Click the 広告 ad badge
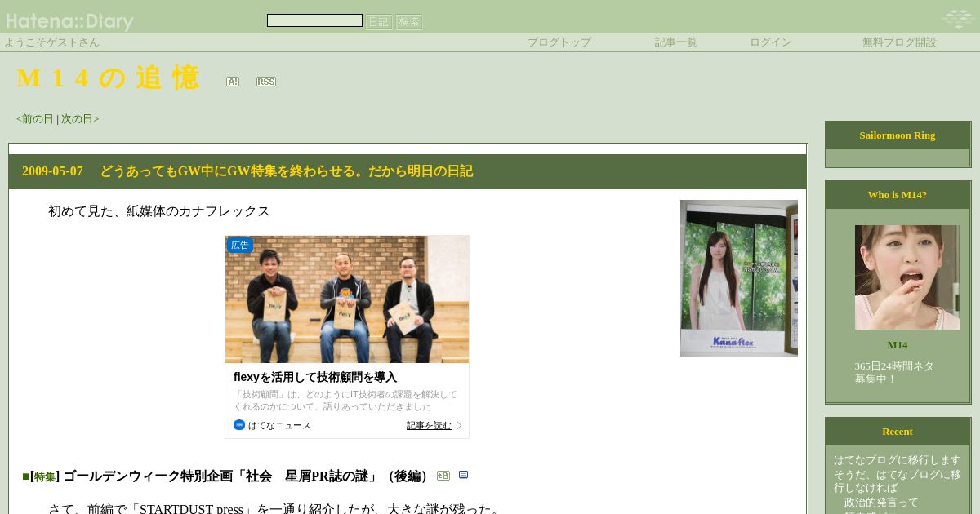The width and height of the screenshot is (980, 514). tap(240, 245)
